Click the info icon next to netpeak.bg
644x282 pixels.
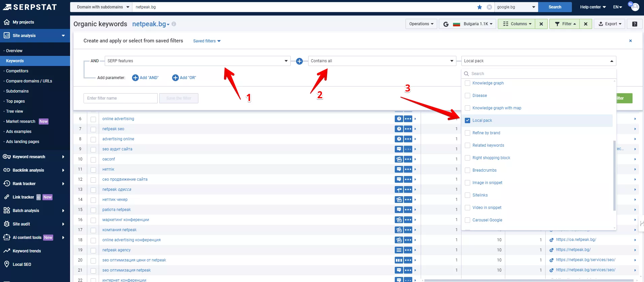click(x=174, y=24)
